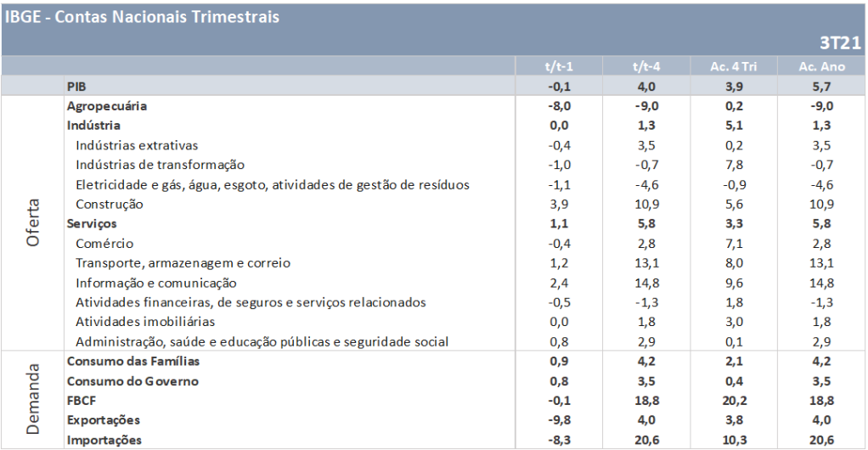Select the 3T21 period heading
The width and height of the screenshot is (868, 450).
click(840, 43)
